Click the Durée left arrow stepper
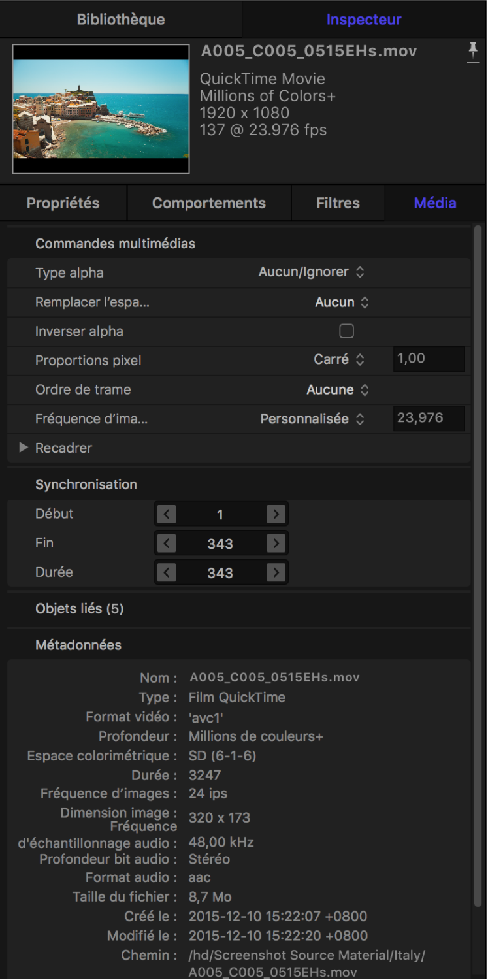The height and width of the screenshot is (980, 488). click(167, 573)
